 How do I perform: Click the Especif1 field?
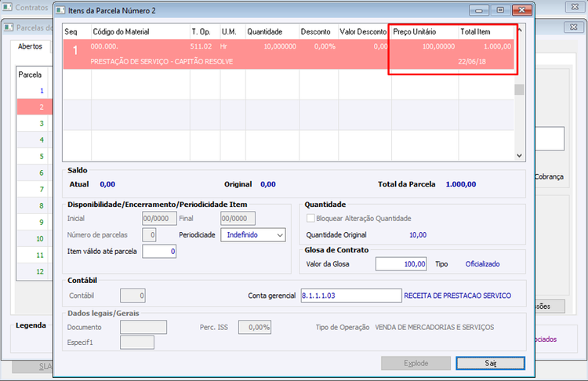pos(137,343)
